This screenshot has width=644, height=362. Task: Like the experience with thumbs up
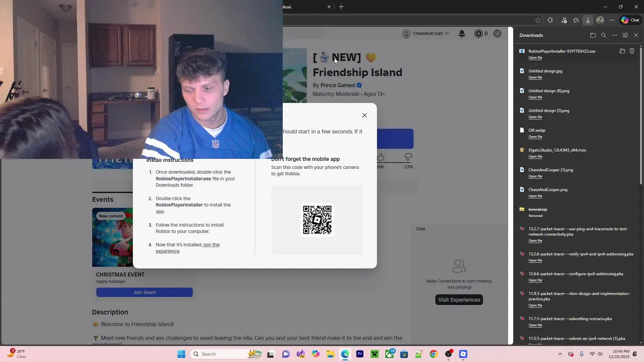pyautogui.click(x=380, y=157)
